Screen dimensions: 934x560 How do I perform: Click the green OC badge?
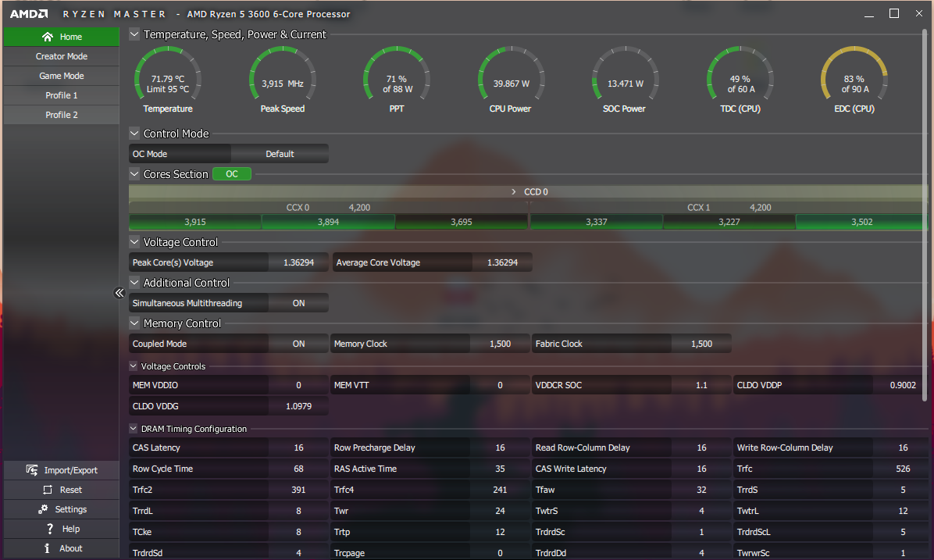[232, 174]
